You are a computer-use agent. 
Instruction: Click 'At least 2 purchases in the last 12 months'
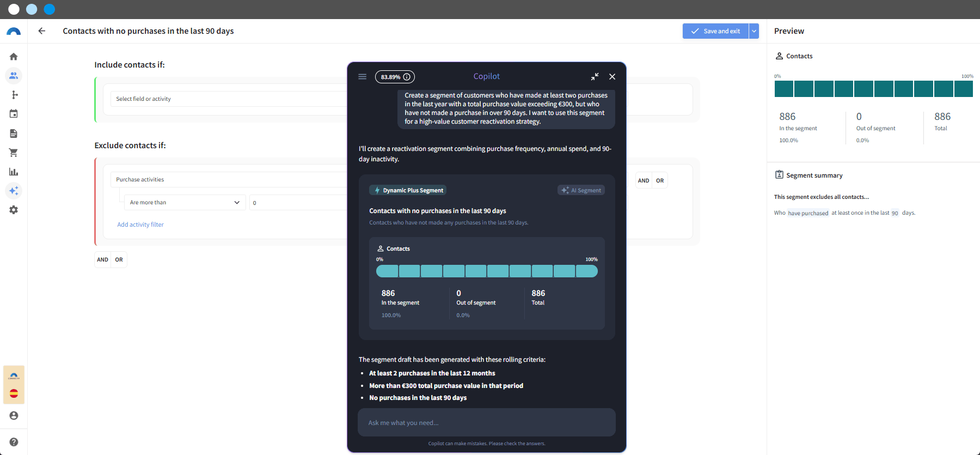click(432, 373)
